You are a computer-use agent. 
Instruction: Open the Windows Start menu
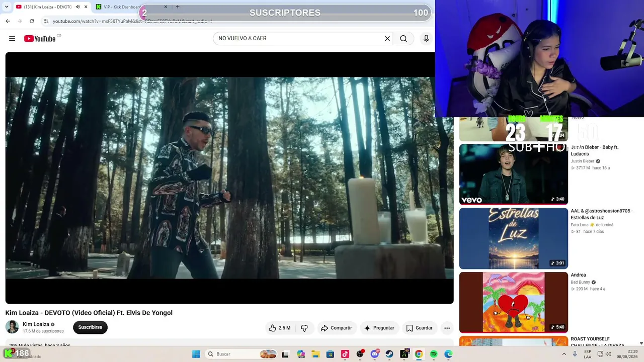(x=196, y=354)
